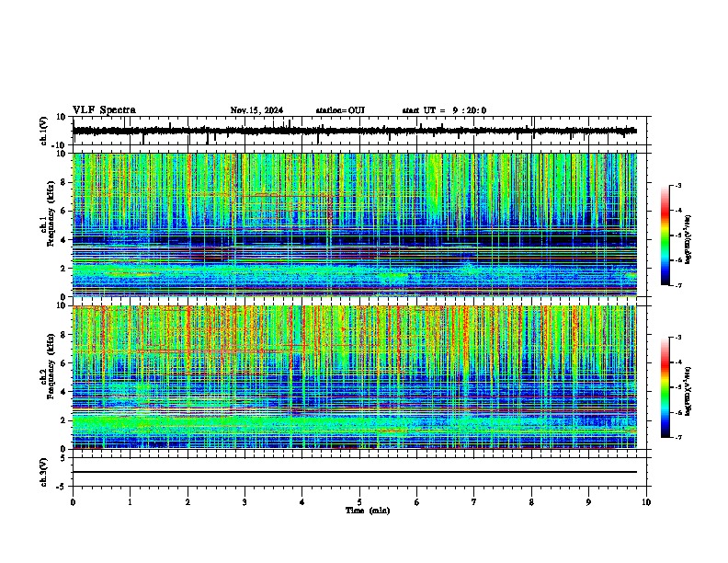
Task: Click inside the ch.1 spectrogram plot
Action: pyautogui.click(x=355, y=224)
